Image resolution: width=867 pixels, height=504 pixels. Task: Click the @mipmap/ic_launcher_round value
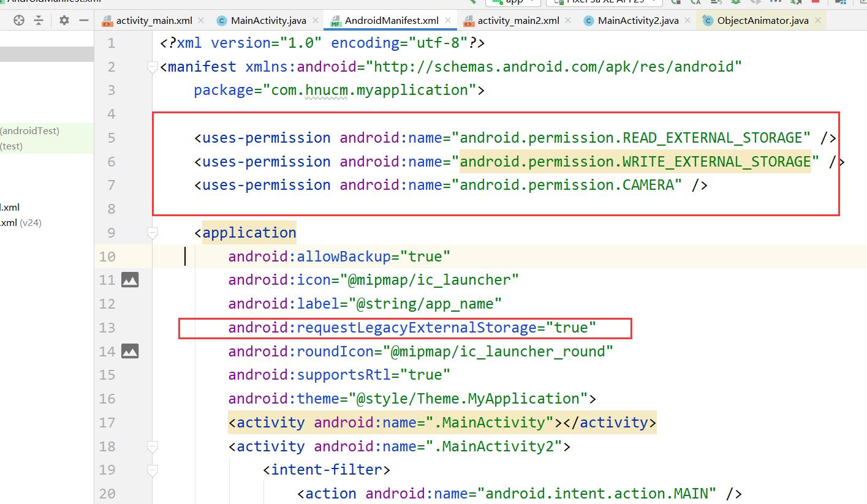[498, 351]
